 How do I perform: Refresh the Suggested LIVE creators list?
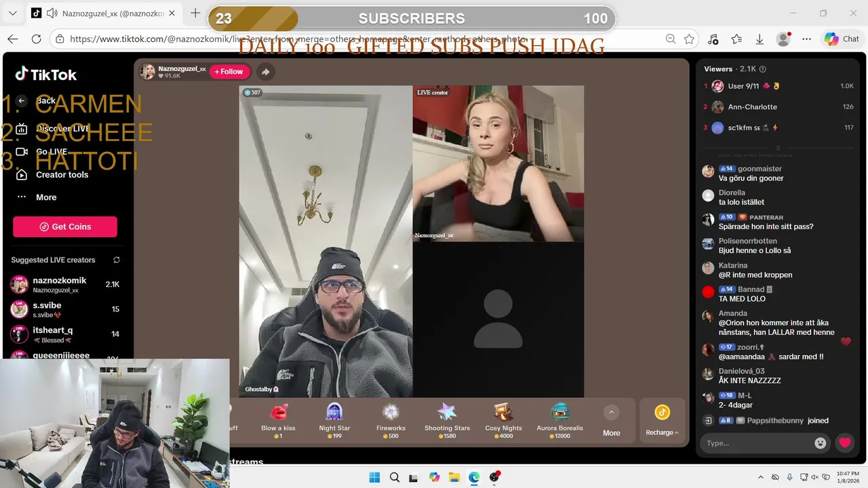(x=117, y=260)
